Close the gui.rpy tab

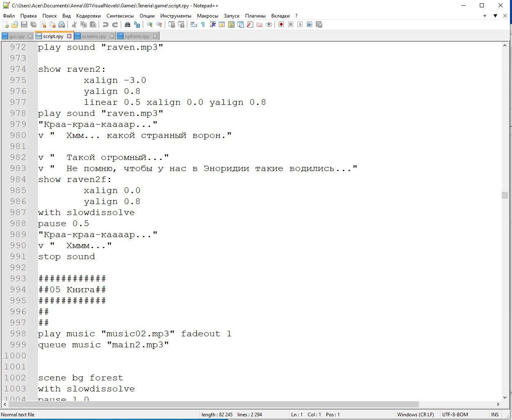click(x=31, y=36)
